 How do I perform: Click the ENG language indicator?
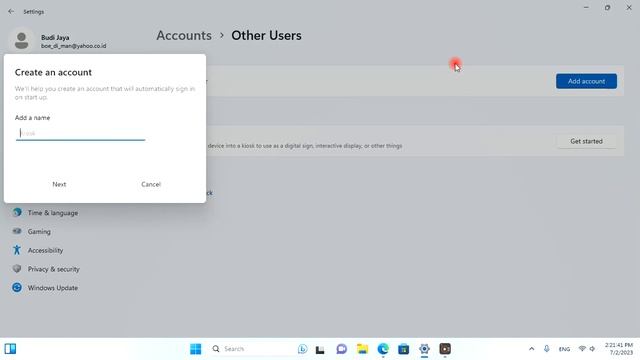[564, 349]
